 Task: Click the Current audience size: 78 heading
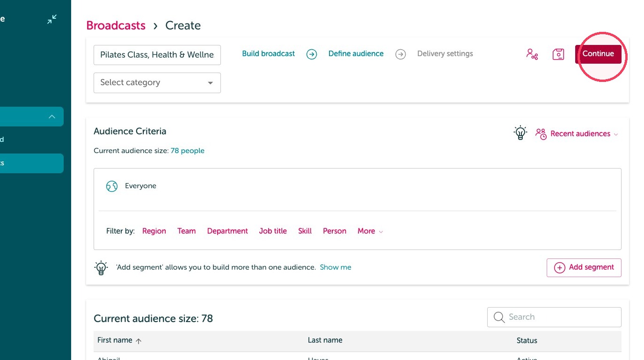point(154,319)
